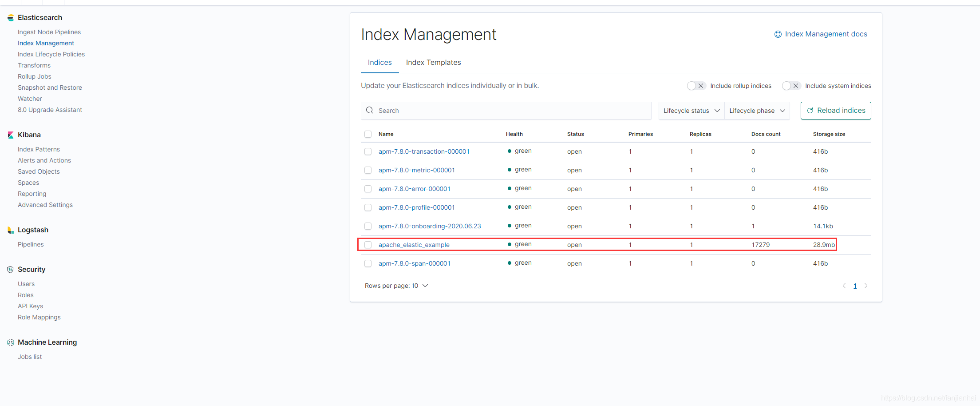
Task: Check the apm-7.8.0-error-000001 row checkbox
Action: tap(368, 189)
